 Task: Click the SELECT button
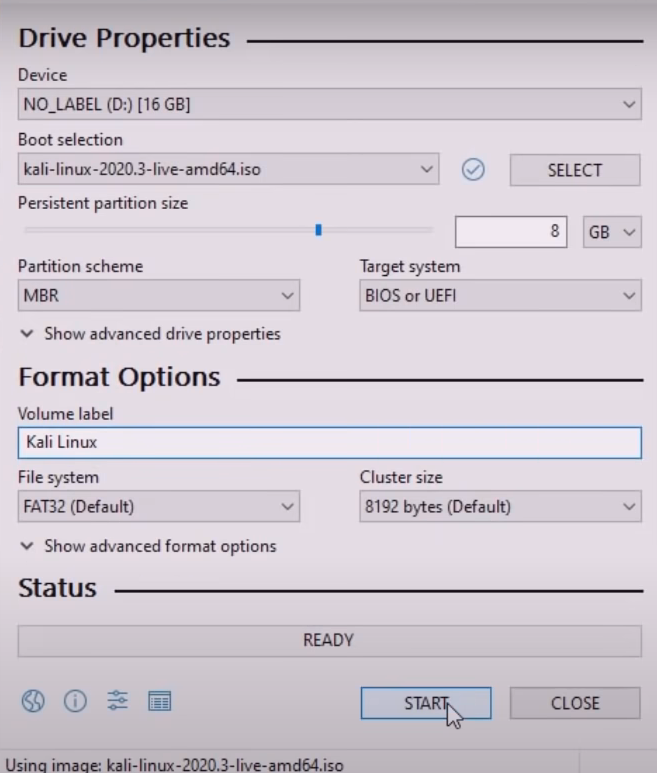(575, 170)
